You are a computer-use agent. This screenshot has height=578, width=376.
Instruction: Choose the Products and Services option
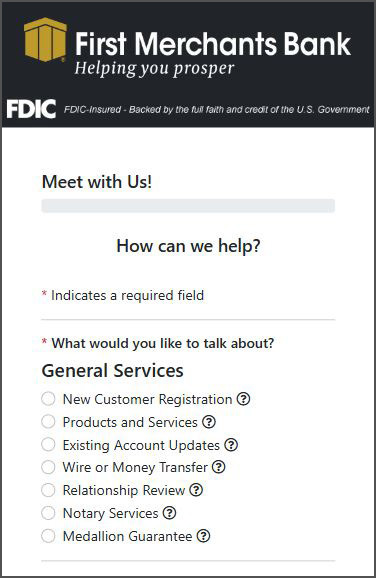pos(48,421)
